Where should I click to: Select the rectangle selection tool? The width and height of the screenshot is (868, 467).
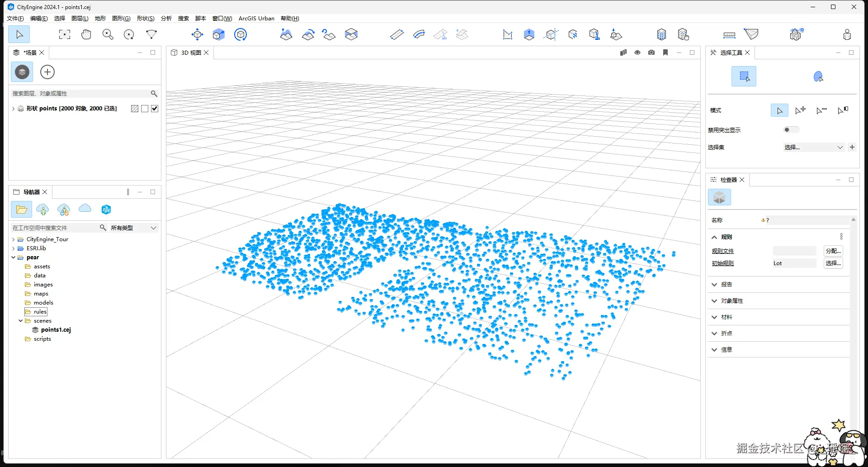[744, 76]
